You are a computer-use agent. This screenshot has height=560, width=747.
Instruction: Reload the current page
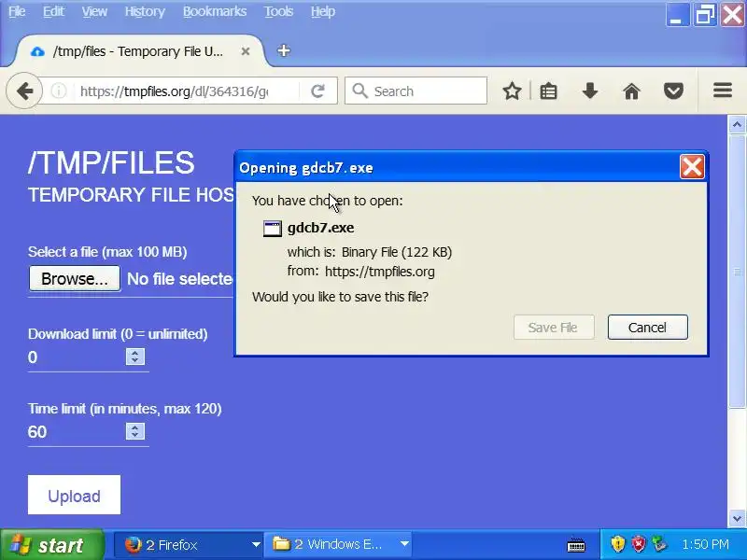pos(317,91)
